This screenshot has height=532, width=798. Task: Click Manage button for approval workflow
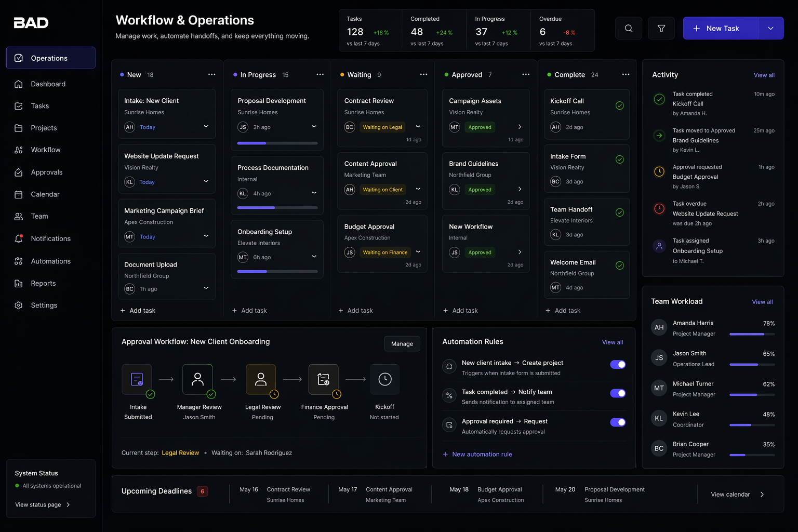click(402, 344)
